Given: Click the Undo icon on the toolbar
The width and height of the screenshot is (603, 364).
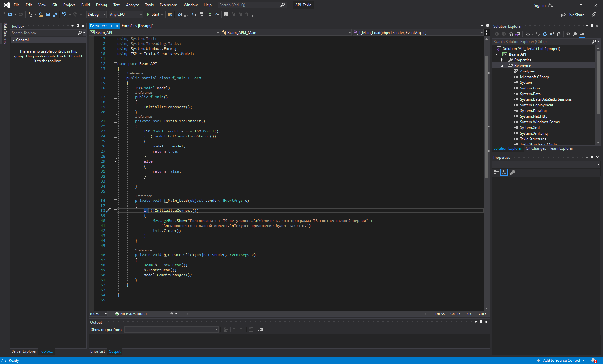Looking at the screenshot, I should (64, 14).
